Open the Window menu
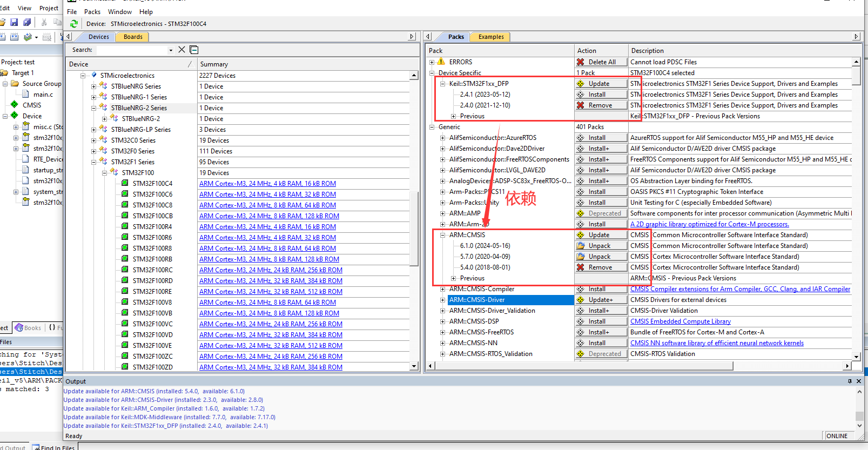Image resolution: width=868 pixels, height=450 pixels. (x=120, y=11)
